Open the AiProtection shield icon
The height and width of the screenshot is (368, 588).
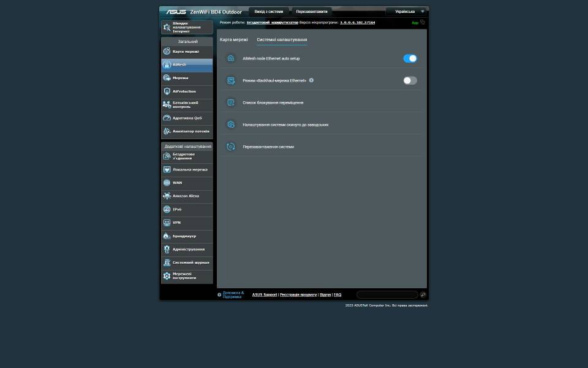[167, 91]
